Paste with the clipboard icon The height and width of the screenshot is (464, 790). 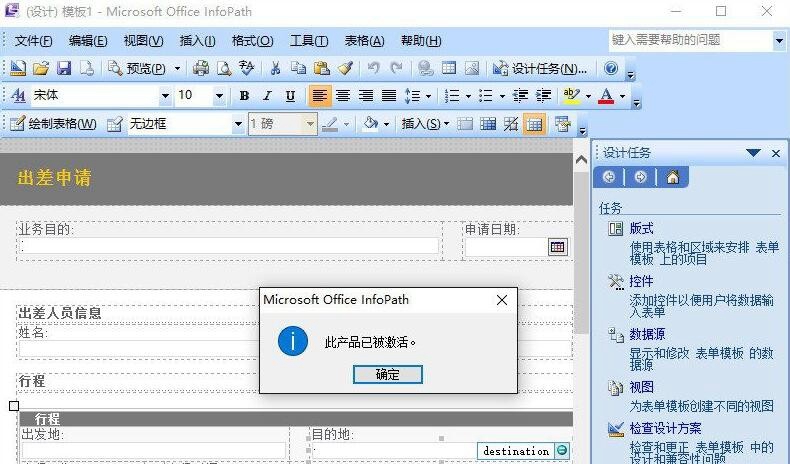coord(321,68)
